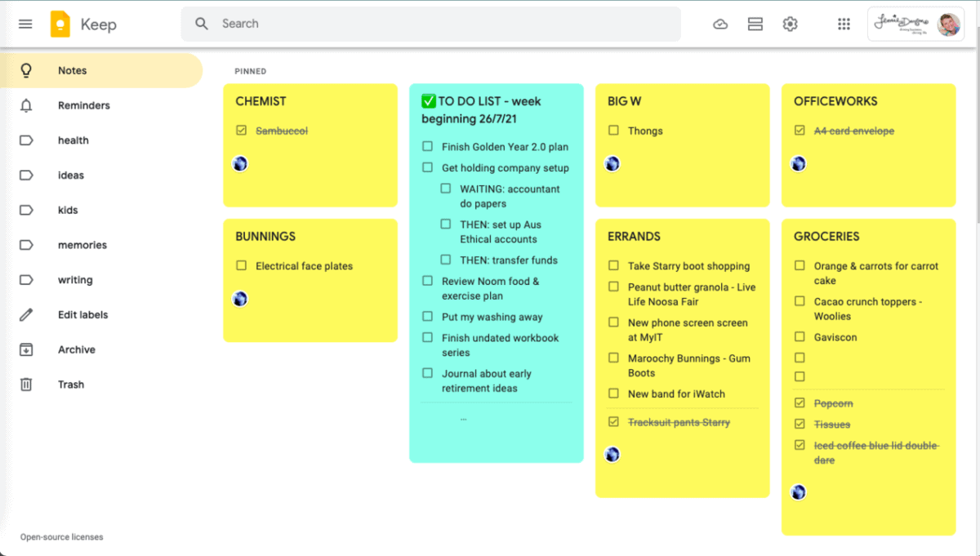
Task: Open the memories label
Action: tap(82, 244)
